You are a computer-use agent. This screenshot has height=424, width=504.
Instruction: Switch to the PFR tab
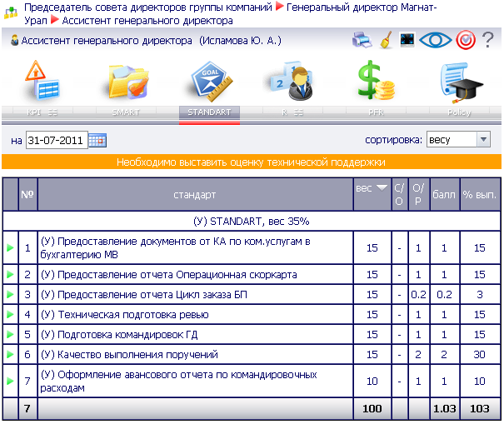[x=376, y=112]
